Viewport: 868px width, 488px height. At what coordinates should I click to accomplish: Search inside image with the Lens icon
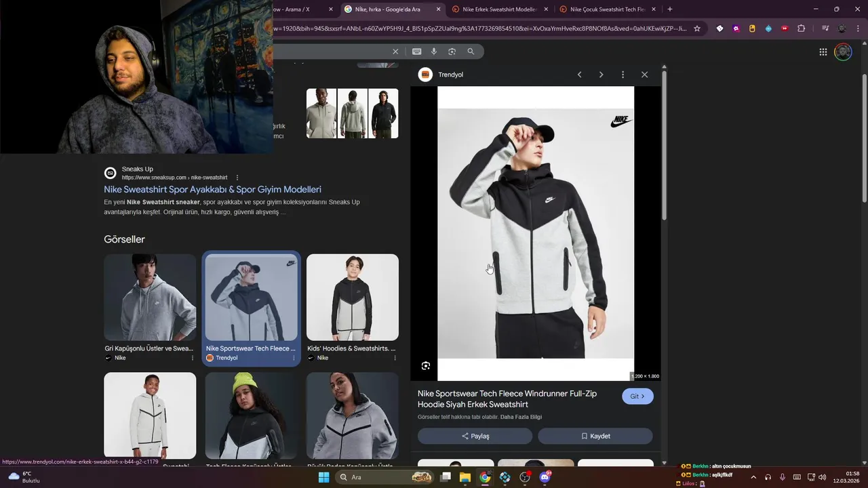pos(426,366)
